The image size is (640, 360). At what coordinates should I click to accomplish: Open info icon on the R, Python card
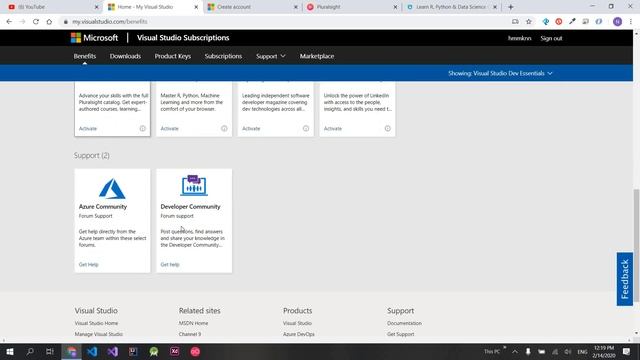click(224, 128)
